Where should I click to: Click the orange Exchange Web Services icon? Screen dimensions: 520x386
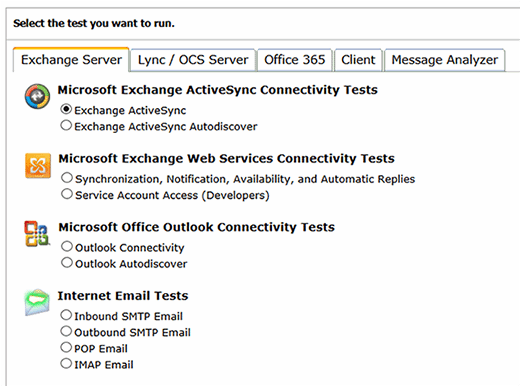(38, 166)
